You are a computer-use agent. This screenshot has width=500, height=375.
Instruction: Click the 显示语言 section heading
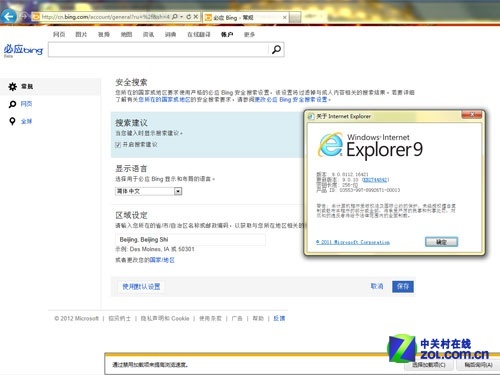coord(131,168)
